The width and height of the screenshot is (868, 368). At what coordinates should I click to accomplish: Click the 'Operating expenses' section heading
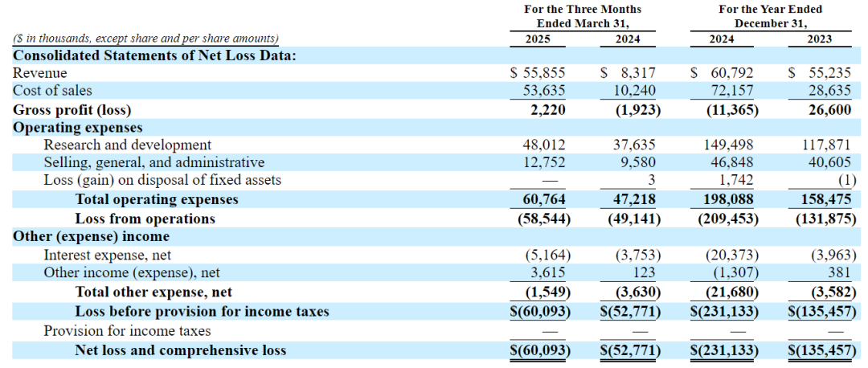coord(77,127)
